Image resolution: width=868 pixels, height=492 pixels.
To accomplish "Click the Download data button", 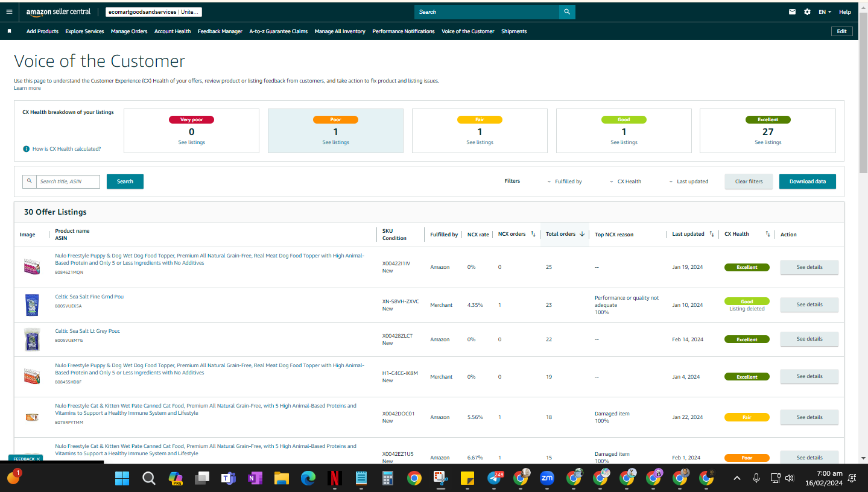I will pos(808,181).
